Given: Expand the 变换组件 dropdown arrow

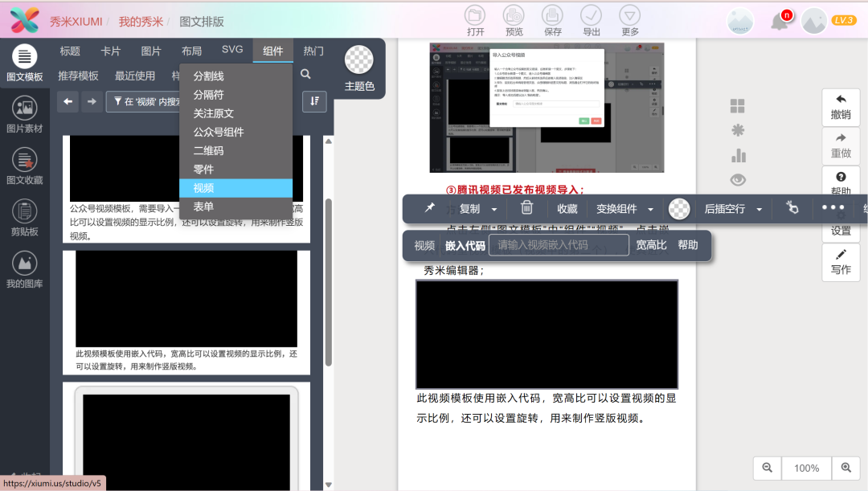Looking at the screenshot, I should click(650, 209).
